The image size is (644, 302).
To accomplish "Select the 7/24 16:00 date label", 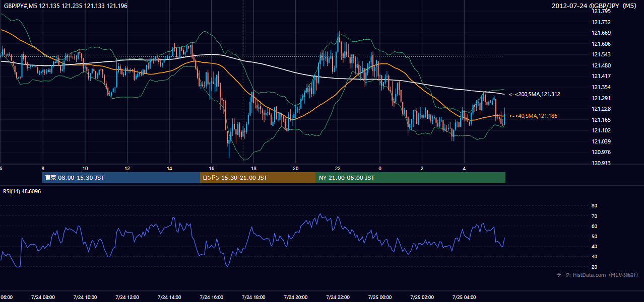I will 212,297.
